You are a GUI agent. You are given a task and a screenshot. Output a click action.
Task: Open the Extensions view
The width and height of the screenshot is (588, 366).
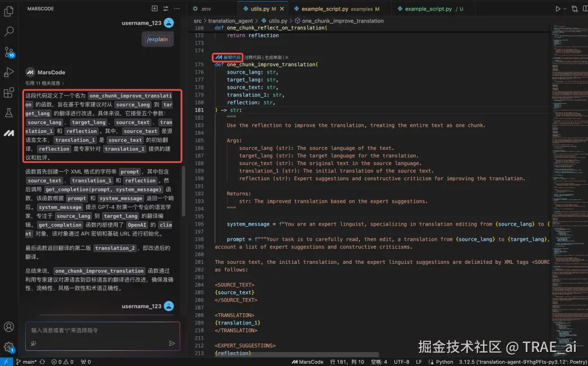click(x=8, y=92)
